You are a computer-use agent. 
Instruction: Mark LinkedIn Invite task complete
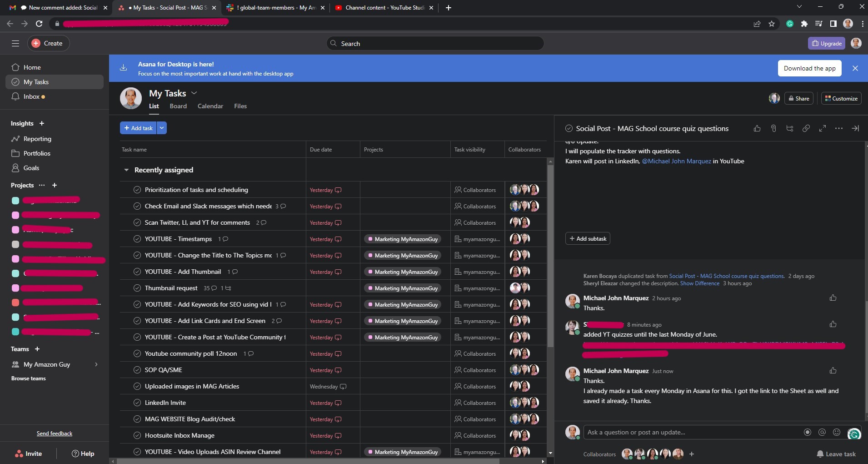pyautogui.click(x=137, y=403)
